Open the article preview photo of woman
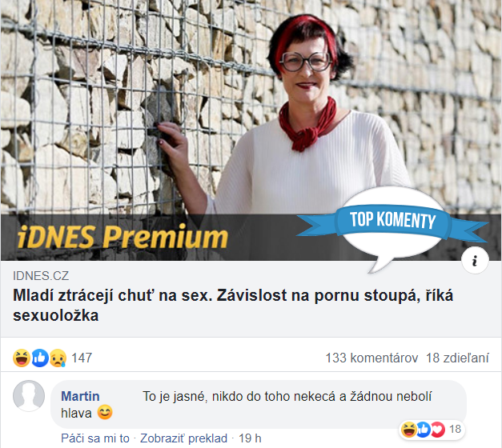Viewport: 502px width, 448px height. point(251,130)
